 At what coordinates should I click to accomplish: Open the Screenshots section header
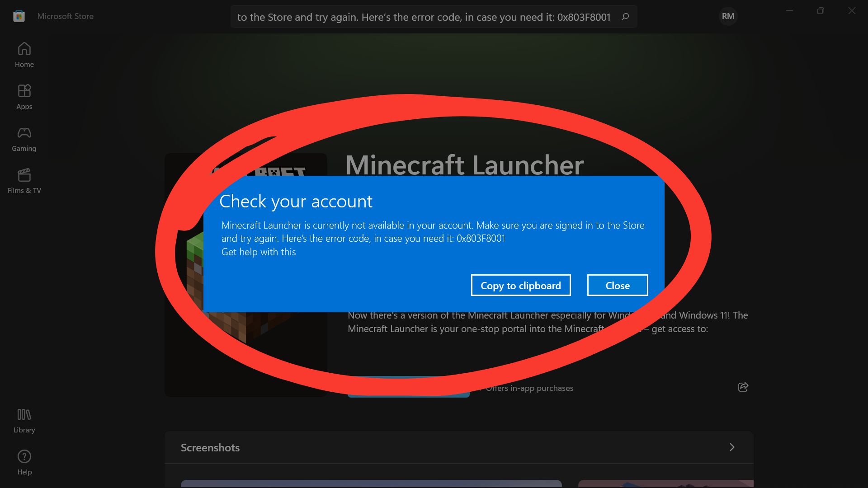pos(459,447)
